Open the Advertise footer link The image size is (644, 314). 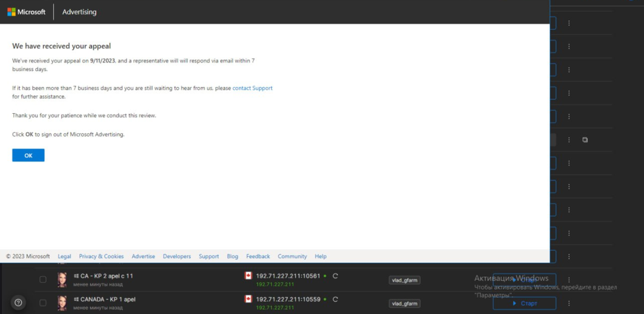click(143, 256)
